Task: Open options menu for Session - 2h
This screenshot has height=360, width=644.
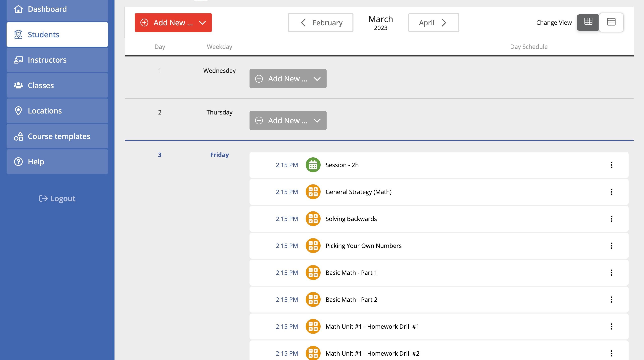Action: point(612,165)
